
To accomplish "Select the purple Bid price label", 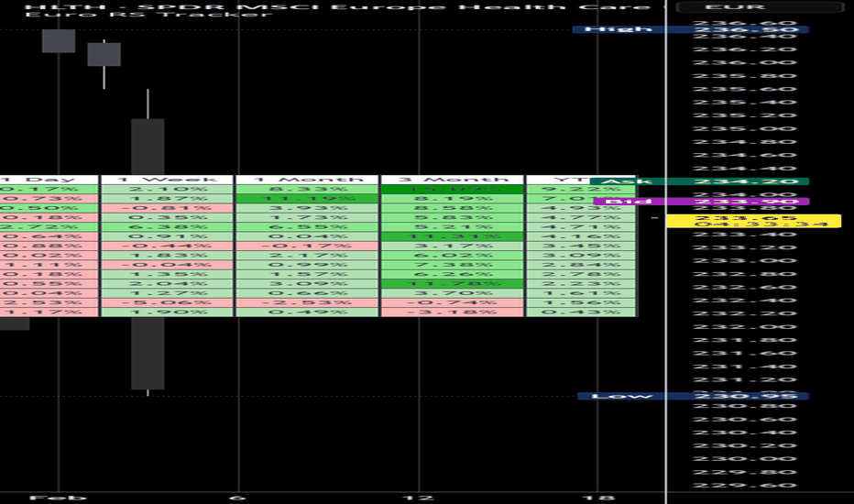I will point(701,202).
